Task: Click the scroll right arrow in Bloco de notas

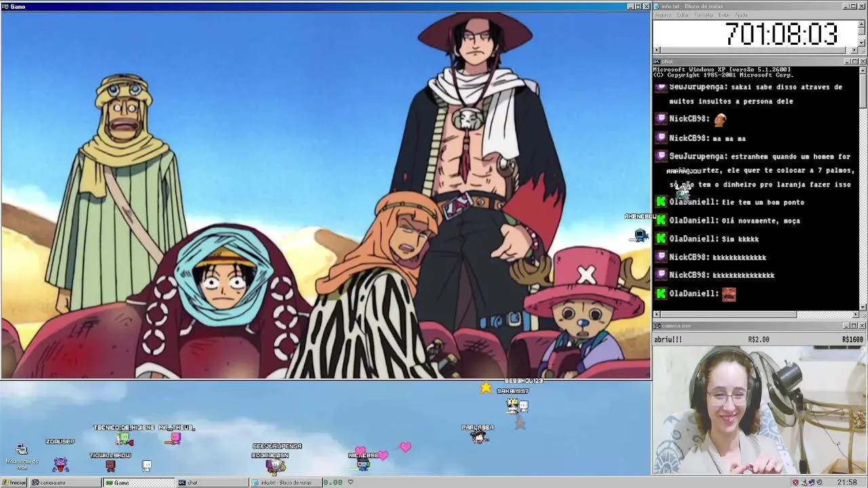Action: pyautogui.click(x=854, y=50)
